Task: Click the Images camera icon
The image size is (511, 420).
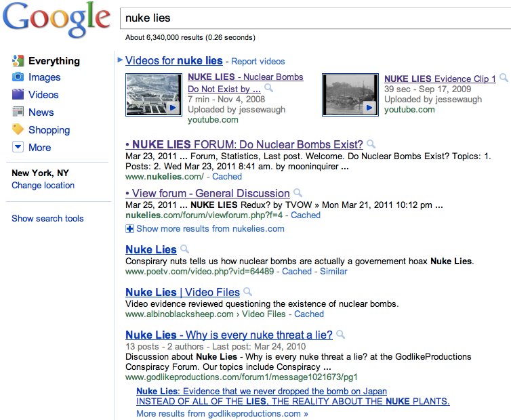Action: (x=18, y=77)
